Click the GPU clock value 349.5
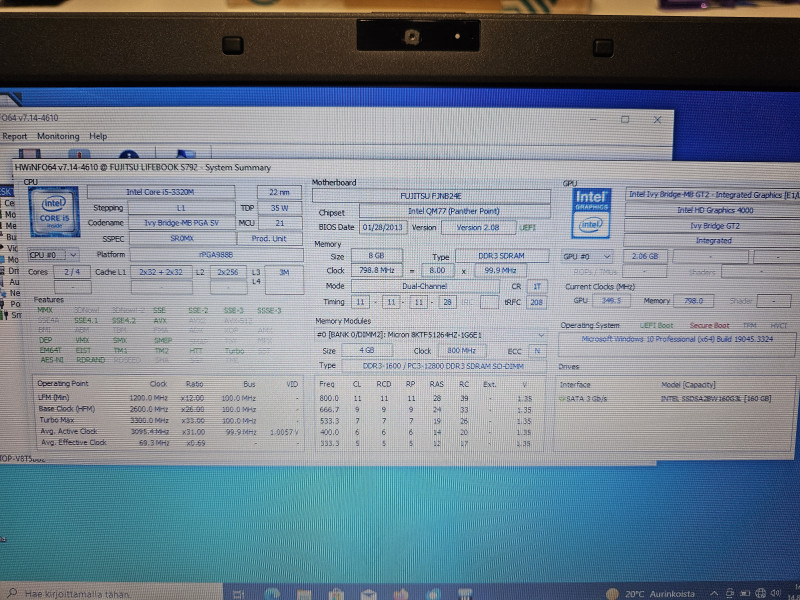 (611, 301)
